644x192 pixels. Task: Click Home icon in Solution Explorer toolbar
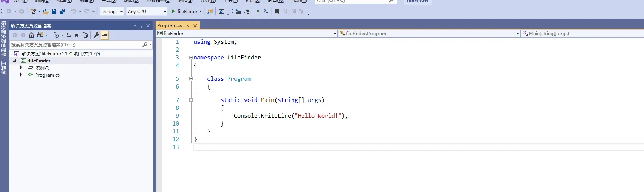[31, 35]
